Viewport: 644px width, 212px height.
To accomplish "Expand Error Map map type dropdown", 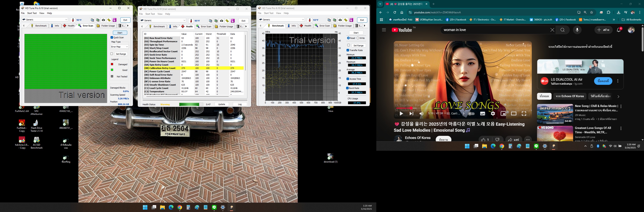I will point(120,47).
